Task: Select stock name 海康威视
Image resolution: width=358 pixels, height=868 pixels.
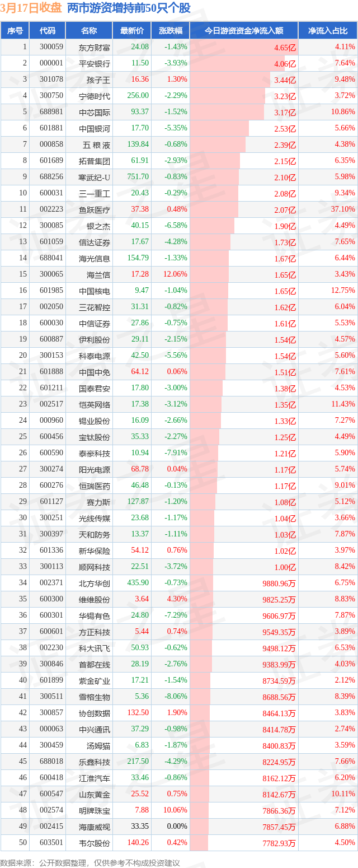Action: [x=95, y=827]
